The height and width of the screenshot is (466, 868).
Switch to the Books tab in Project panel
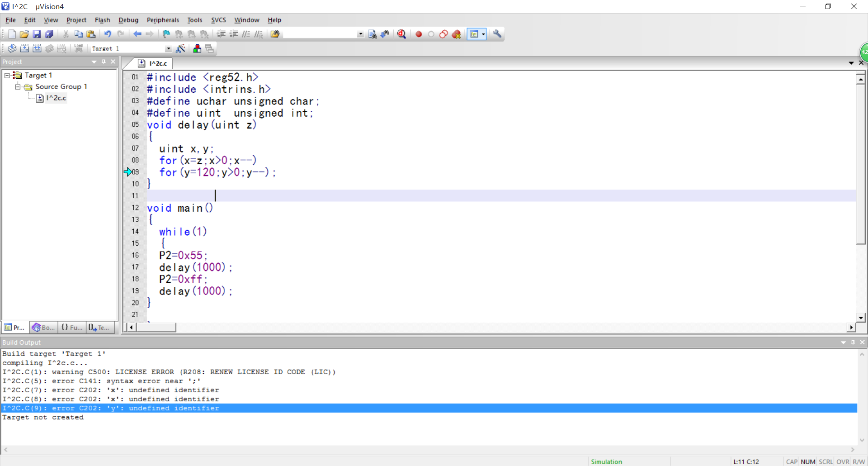[43, 327]
